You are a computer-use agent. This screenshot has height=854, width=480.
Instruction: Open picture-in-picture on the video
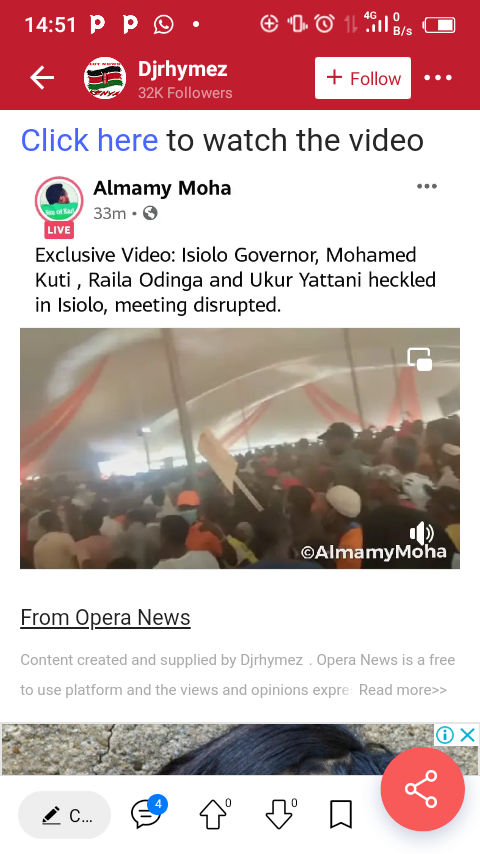[x=420, y=359]
